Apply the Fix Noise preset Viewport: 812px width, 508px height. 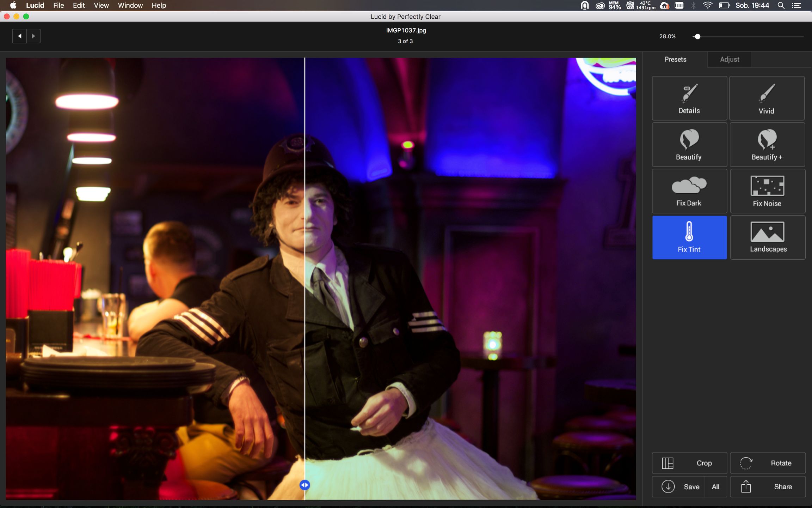[x=767, y=191]
